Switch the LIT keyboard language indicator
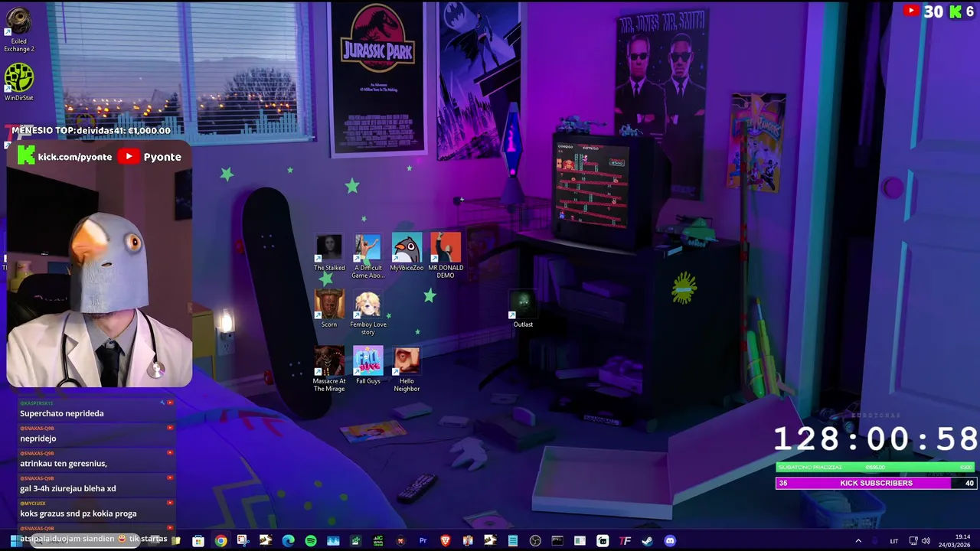The width and height of the screenshot is (980, 551). [894, 541]
